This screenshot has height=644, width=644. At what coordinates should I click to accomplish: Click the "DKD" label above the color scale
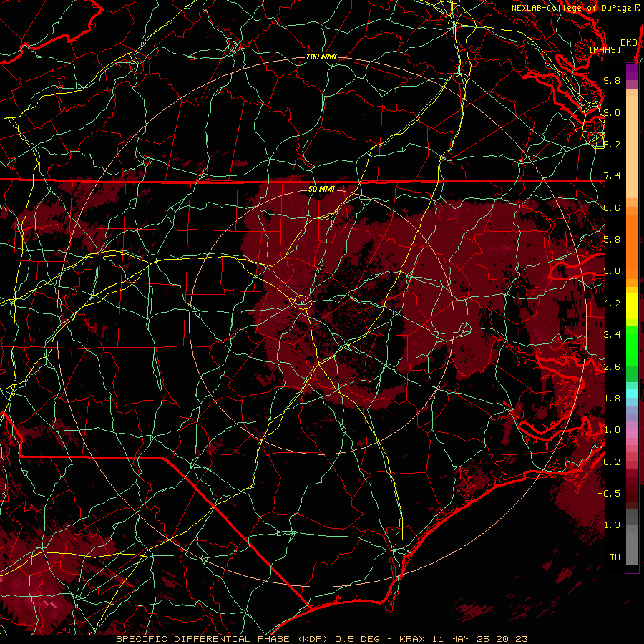(x=628, y=43)
